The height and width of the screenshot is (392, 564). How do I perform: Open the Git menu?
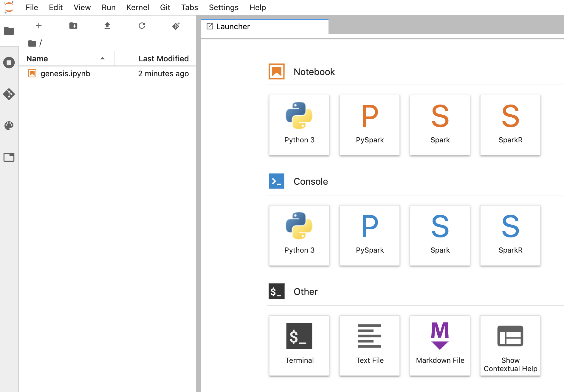point(165,7)
